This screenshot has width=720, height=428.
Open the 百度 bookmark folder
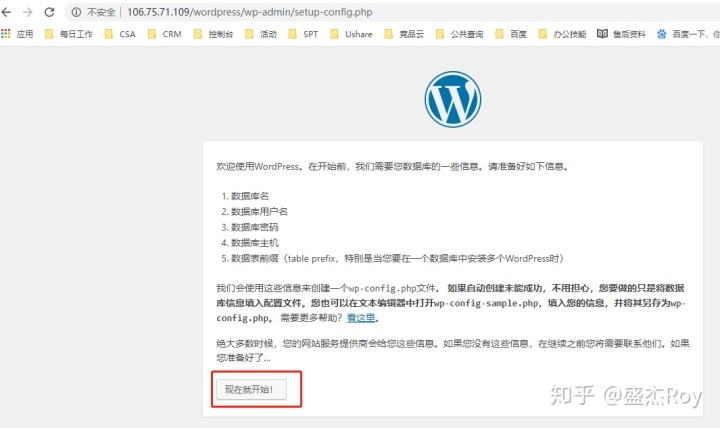coord(511,34)
